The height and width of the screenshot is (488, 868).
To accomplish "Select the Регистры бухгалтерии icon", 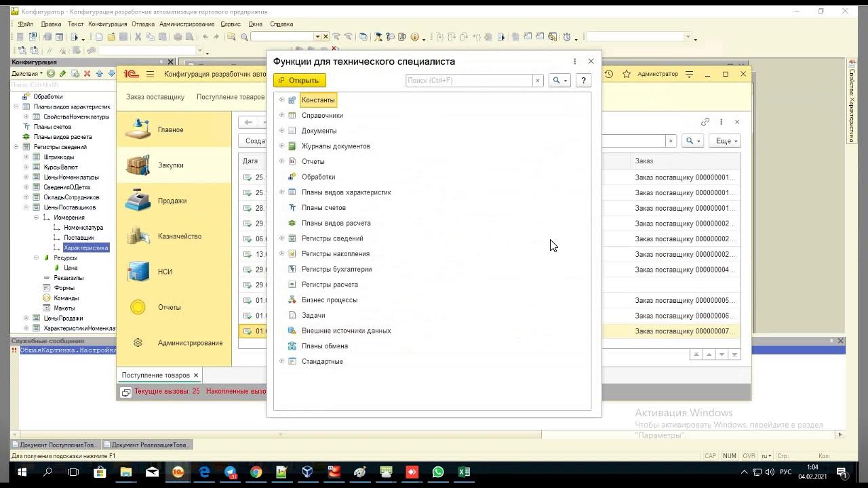I will point(292,269).
